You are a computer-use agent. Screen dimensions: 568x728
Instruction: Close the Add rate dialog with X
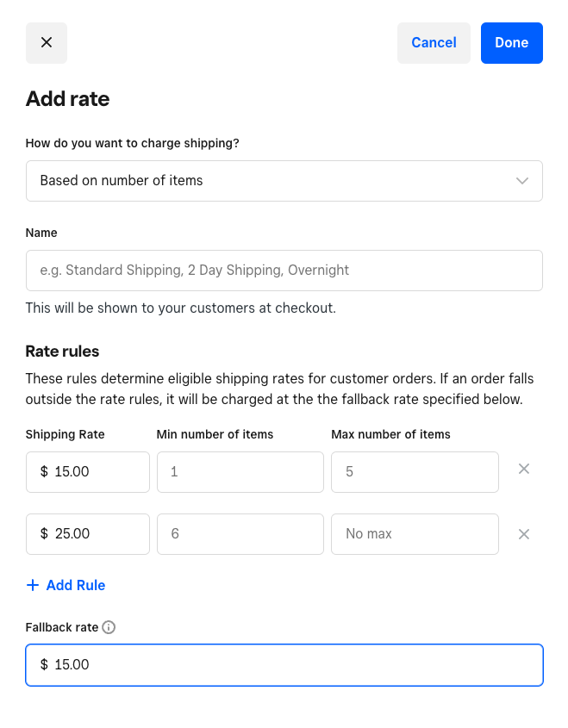47,43
